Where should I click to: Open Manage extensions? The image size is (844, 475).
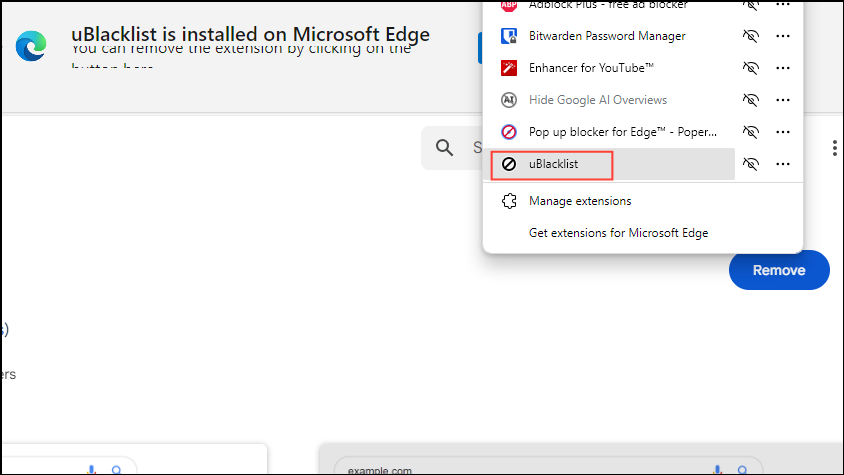pyautogui.click(x=643, y=201)
